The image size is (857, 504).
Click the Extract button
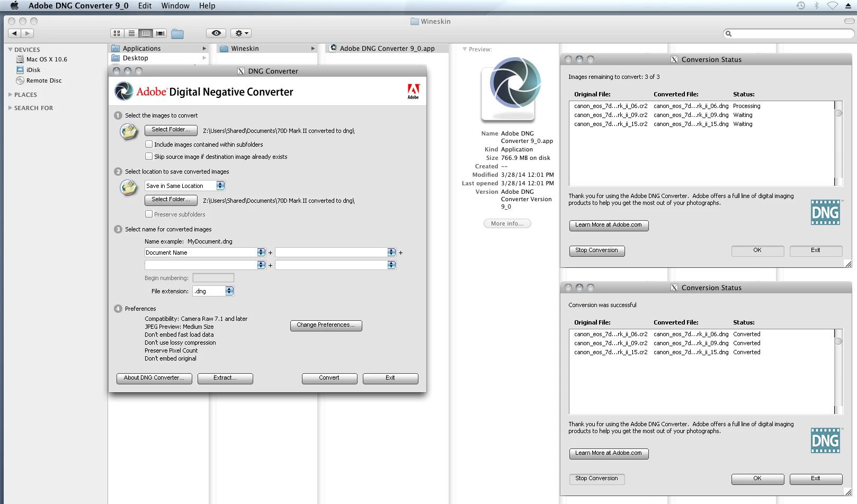[x=225, y=379]
